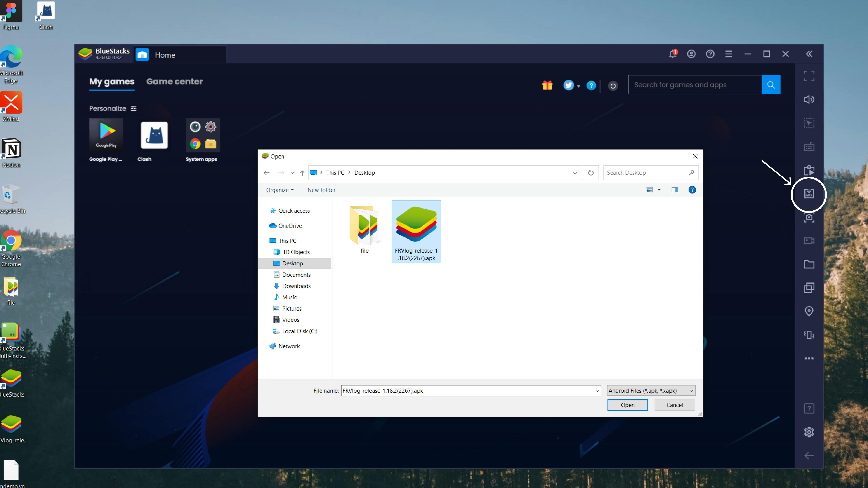Expand the view options dropdown arrow

point(659,190)
